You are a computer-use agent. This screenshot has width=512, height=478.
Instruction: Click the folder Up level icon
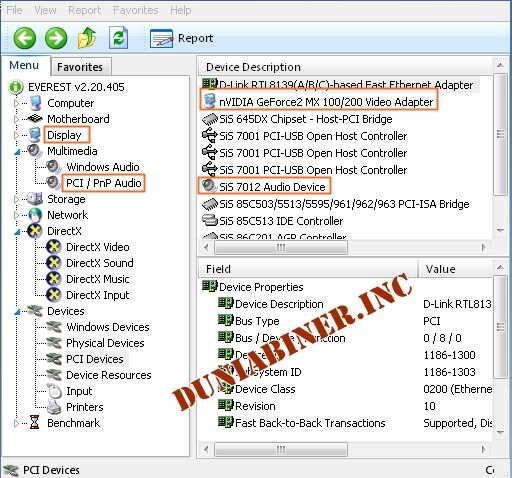click(87, 38)
